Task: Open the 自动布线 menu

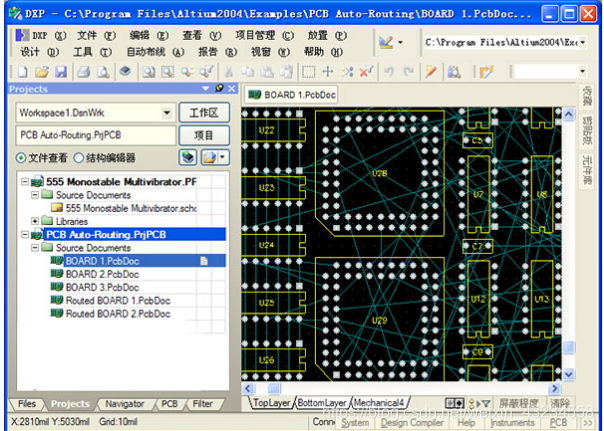Action: [x=155, y=52]
